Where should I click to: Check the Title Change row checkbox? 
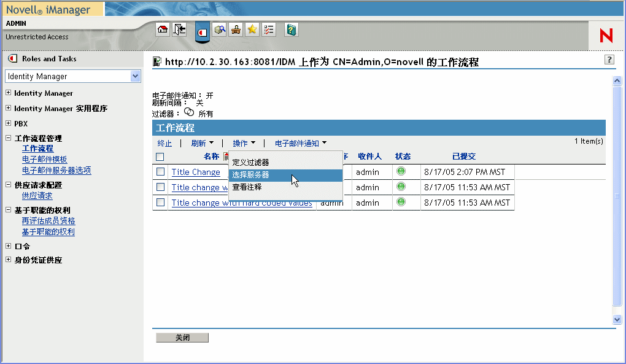coord(160,172)
